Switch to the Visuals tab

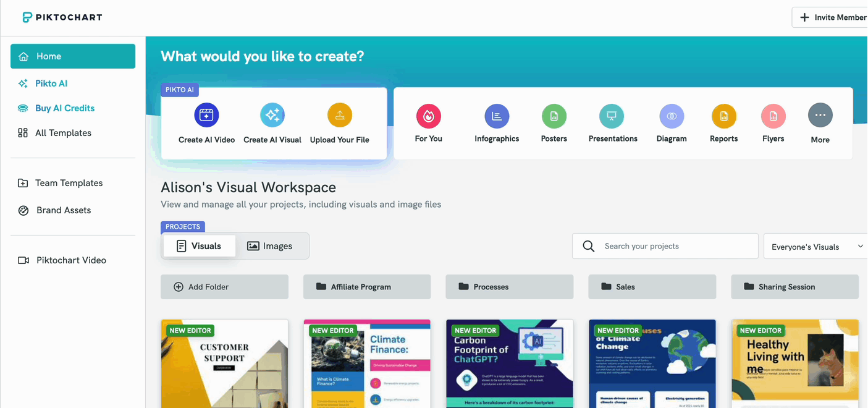click(x=200, y=246)
